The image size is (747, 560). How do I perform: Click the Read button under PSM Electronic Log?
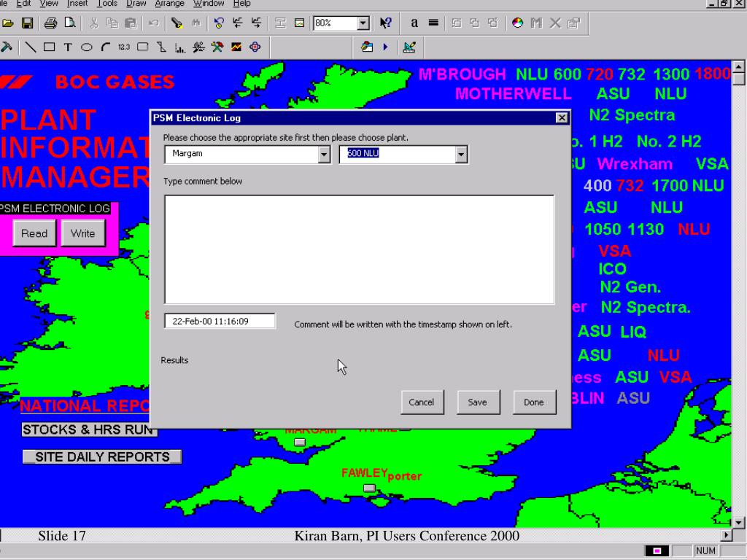click(34, 233)
